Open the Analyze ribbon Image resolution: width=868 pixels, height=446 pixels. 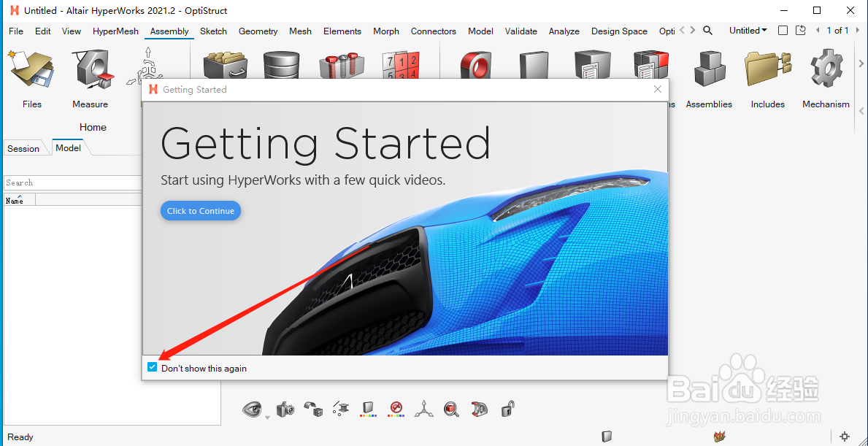coord(564,31)
